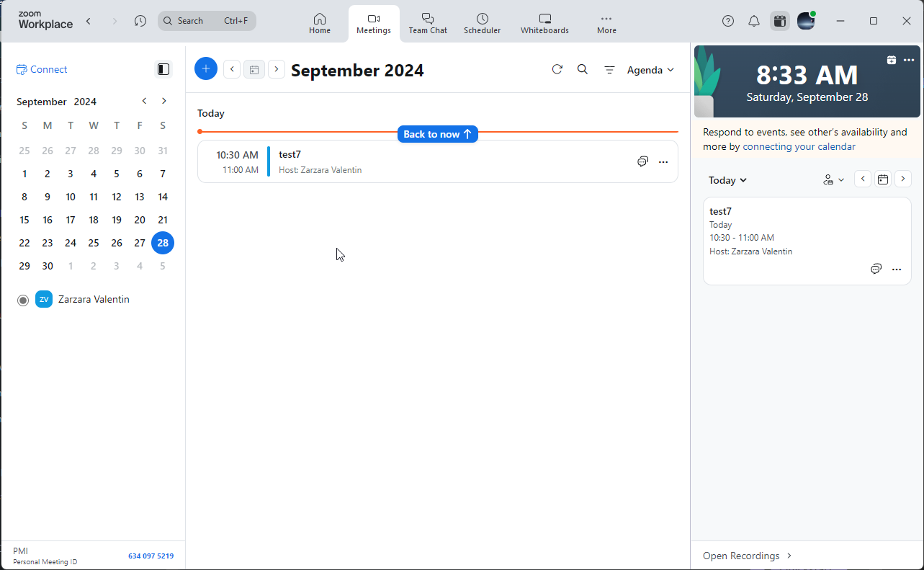Expand Open Recordings
This screenshot has width=924, height=570.
click(x=747, y=556)
